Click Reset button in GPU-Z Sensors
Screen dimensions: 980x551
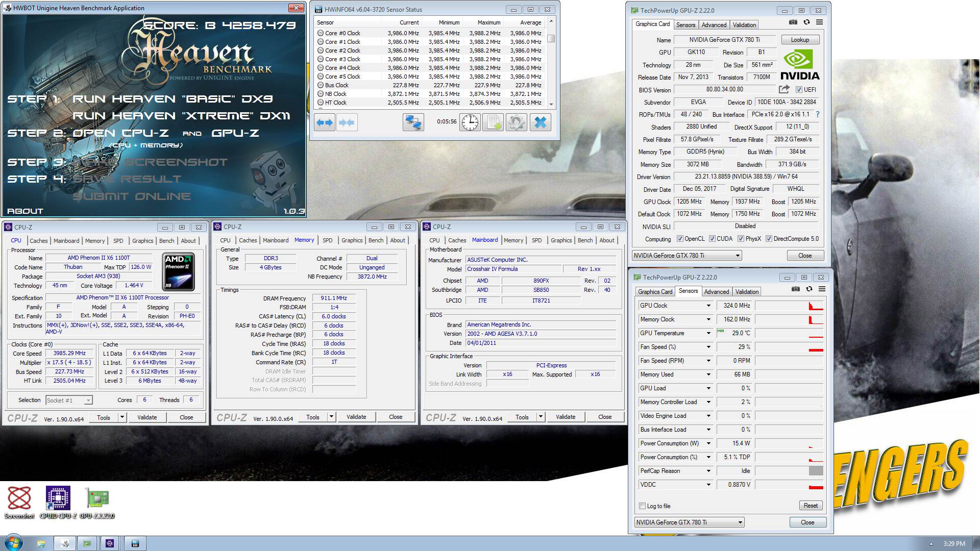811,506
